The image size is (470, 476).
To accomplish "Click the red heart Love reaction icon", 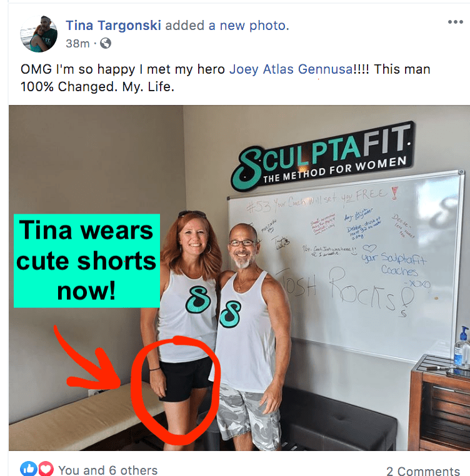I will [46, 469].
